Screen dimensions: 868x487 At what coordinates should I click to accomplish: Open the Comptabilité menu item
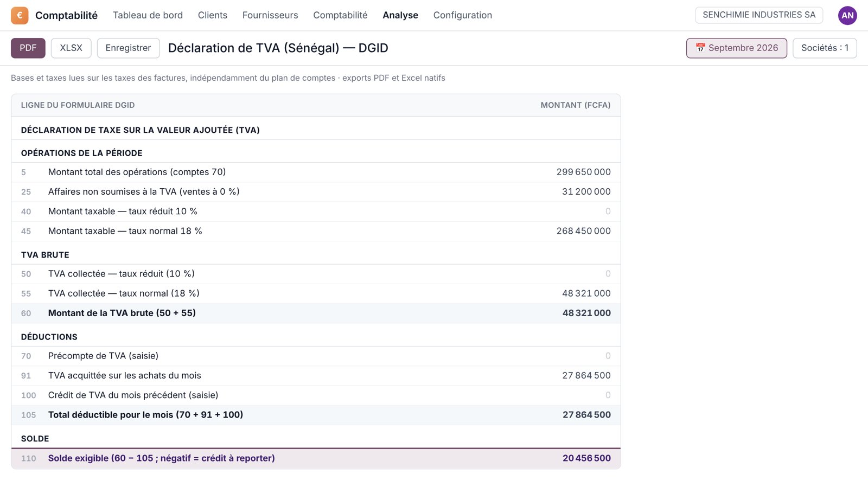pos(340,15)
